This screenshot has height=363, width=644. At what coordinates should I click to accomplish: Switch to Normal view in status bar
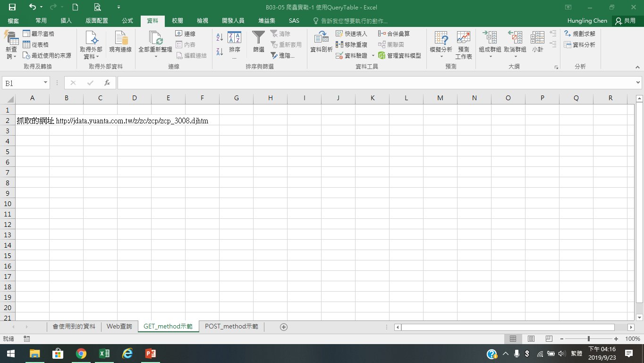(513, 339)
